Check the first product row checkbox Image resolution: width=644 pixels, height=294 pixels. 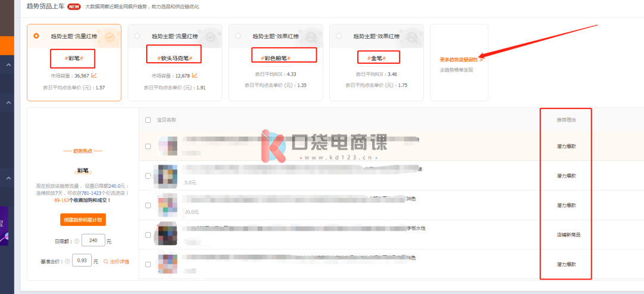148,146
